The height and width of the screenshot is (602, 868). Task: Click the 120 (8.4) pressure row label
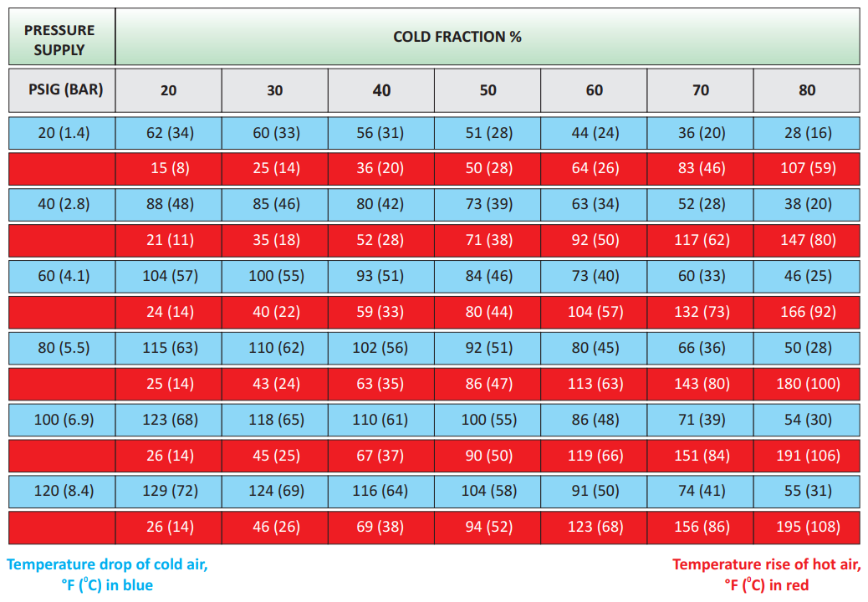61,492
